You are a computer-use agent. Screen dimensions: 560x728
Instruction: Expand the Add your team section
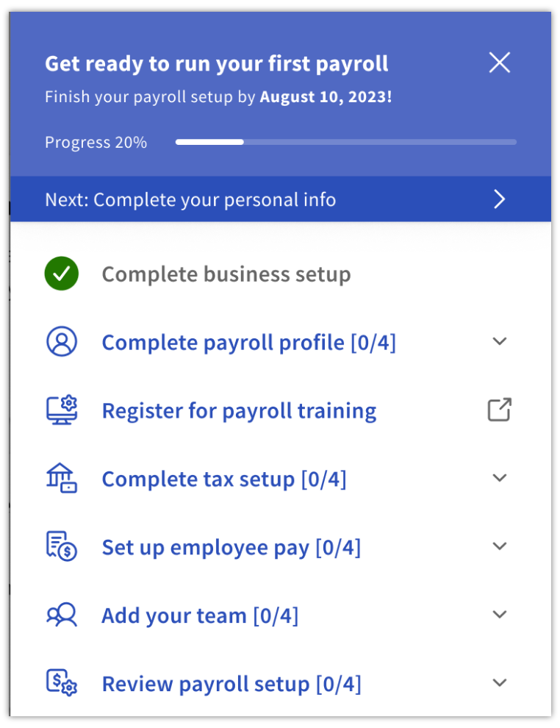(499, 615)
